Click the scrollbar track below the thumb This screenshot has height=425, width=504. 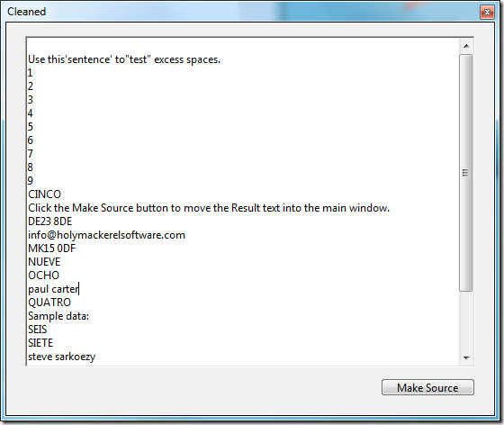466,321
